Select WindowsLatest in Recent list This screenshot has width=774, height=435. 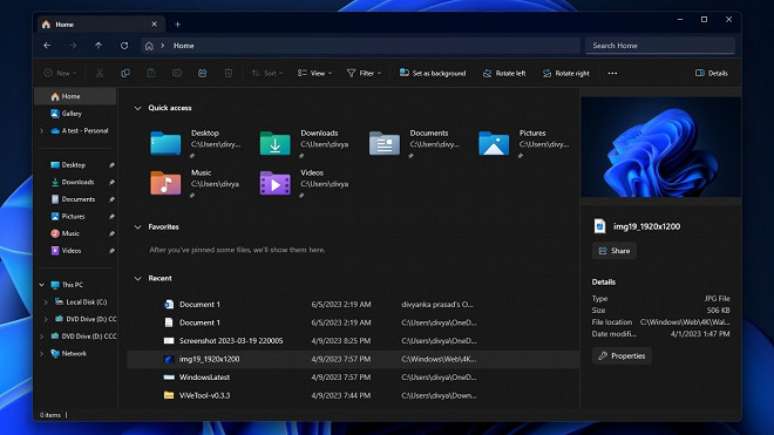353,377
